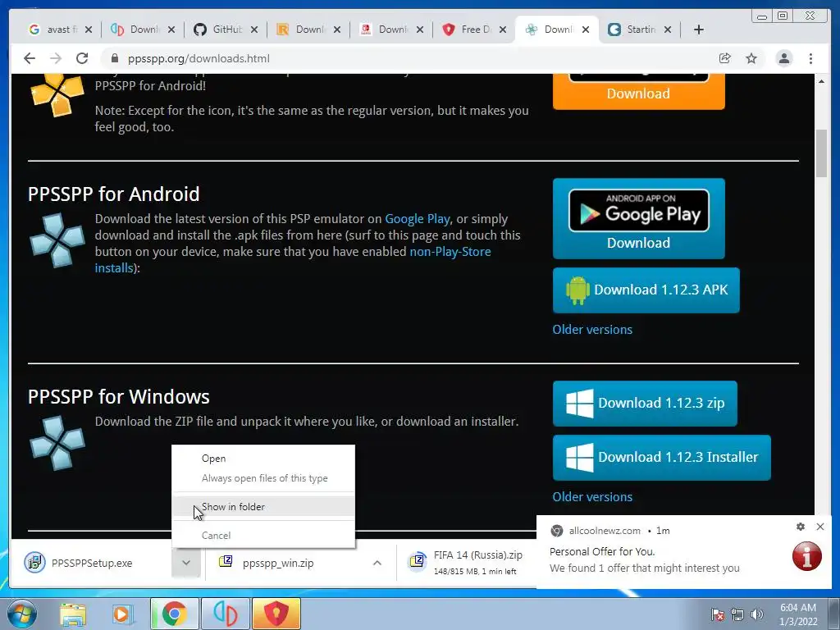Download the 1.12.3 Installer for Windows
Screen dimensions: 840x630
(662, 458)
